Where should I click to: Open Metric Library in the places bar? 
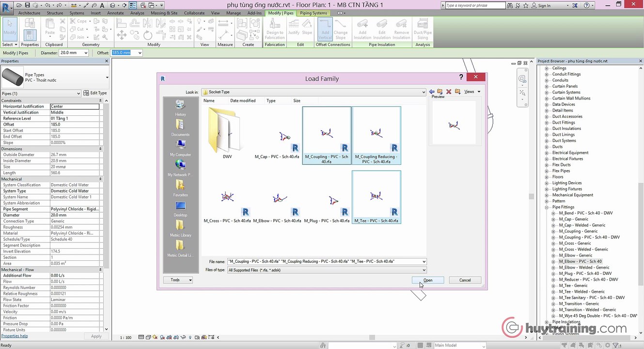click(180, 229)
